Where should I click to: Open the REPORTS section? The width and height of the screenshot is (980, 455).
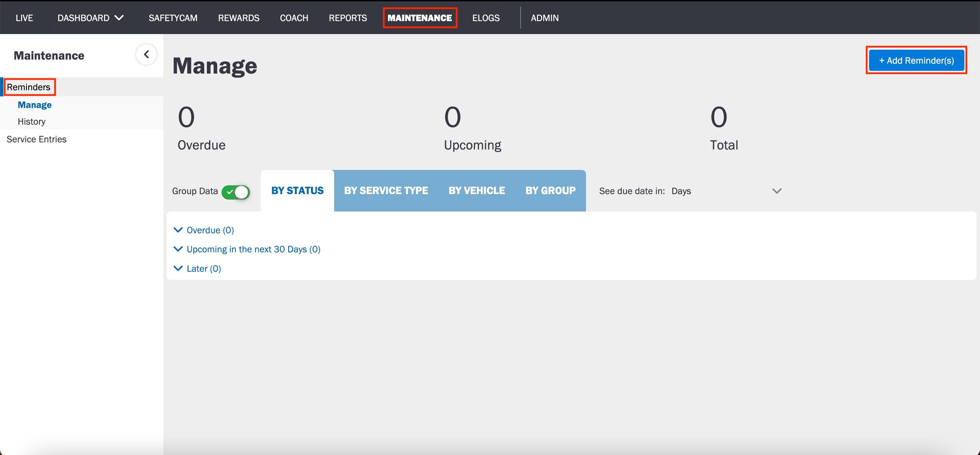(348, 18)
